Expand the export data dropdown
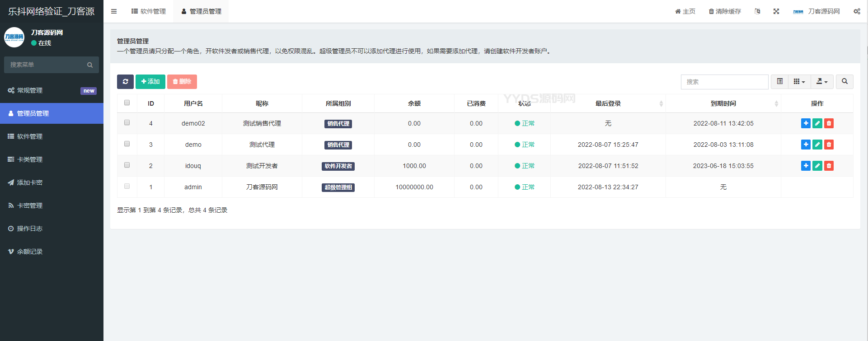868x341 pixels. tap(821, 82)
